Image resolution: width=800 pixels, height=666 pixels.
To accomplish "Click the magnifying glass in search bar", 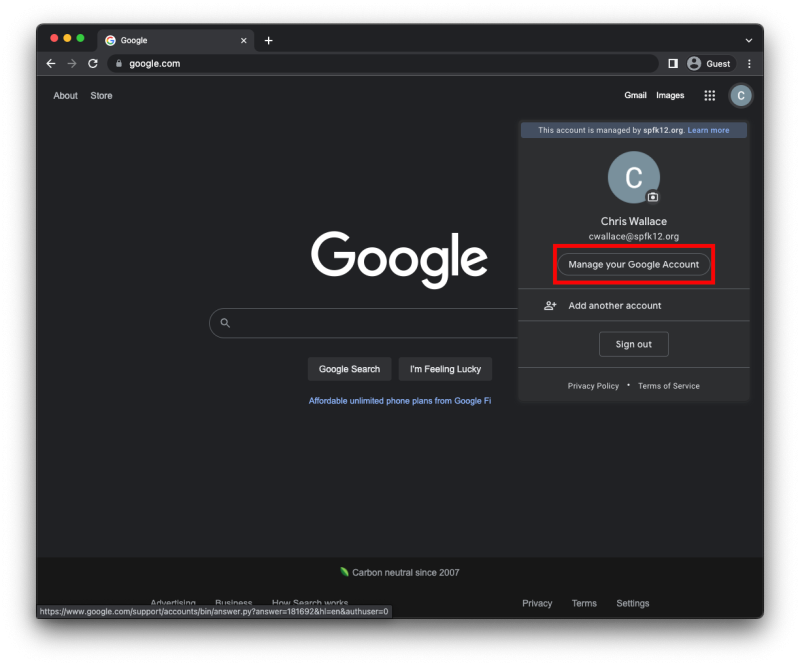I will (225, 322).
